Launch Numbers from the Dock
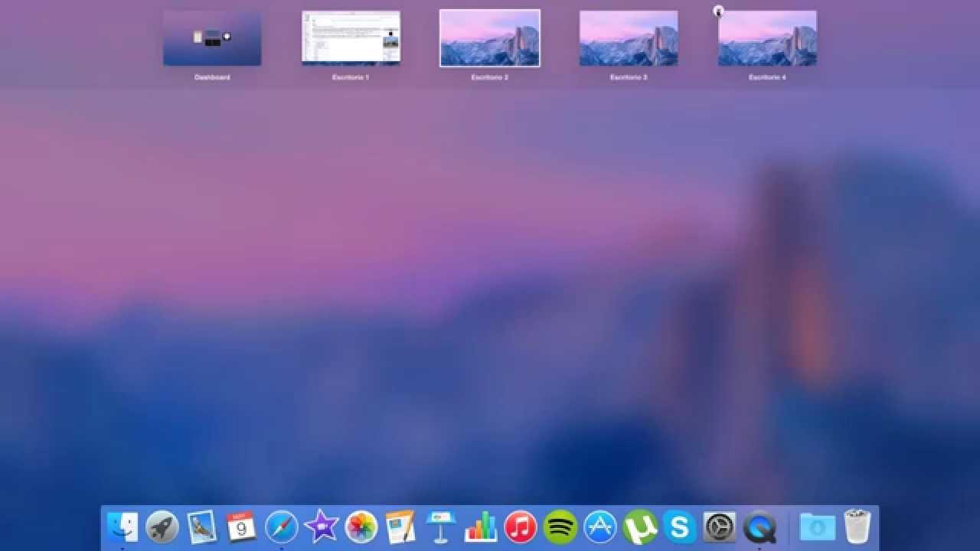 pos(480,527)
